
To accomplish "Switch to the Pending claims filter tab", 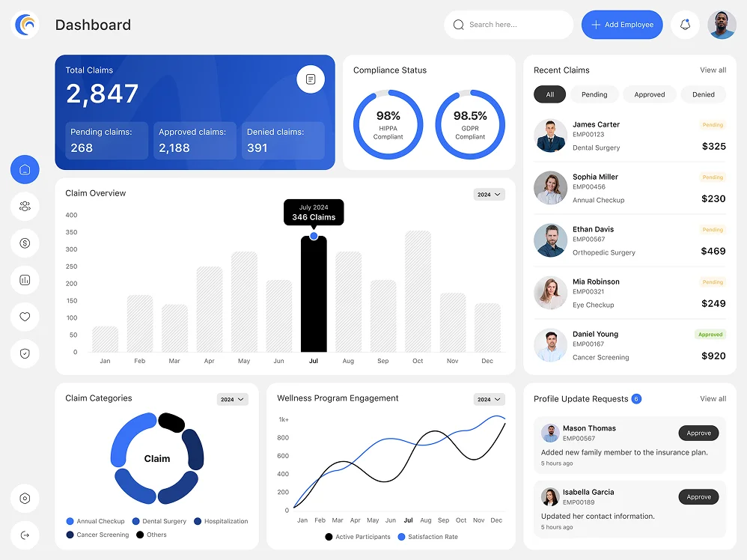I will click(x=594, y=94).
